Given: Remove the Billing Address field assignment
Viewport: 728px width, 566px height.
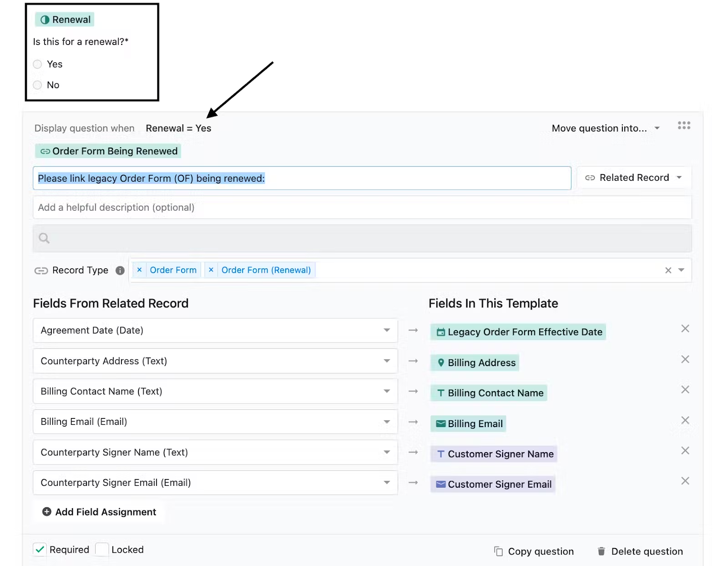Looking at the screenshot, I should (685, 359).
